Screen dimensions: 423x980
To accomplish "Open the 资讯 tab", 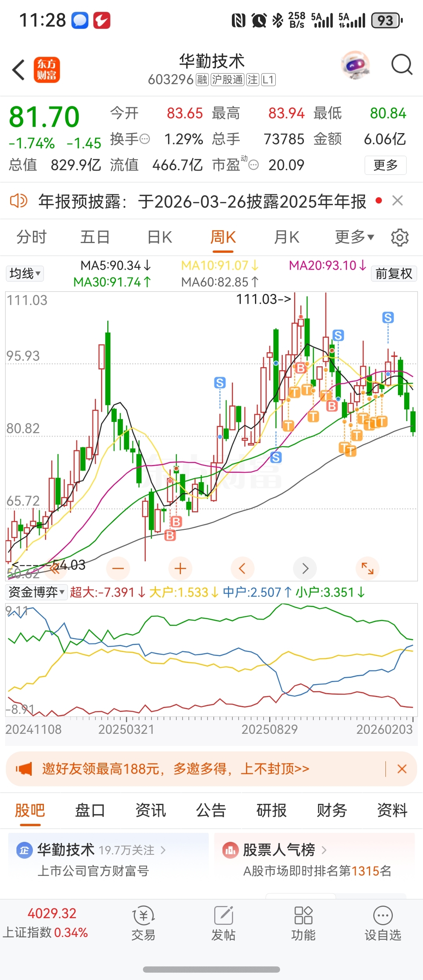I will [151, 810].
